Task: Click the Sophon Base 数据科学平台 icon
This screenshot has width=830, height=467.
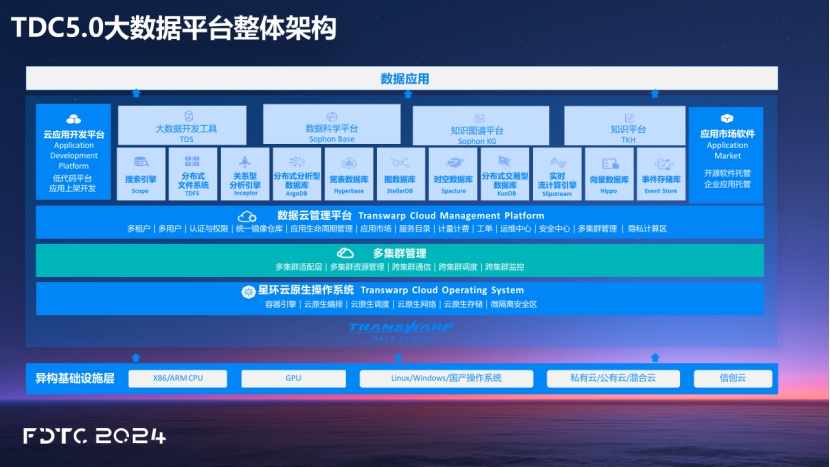Action: (x=331, y=116)
